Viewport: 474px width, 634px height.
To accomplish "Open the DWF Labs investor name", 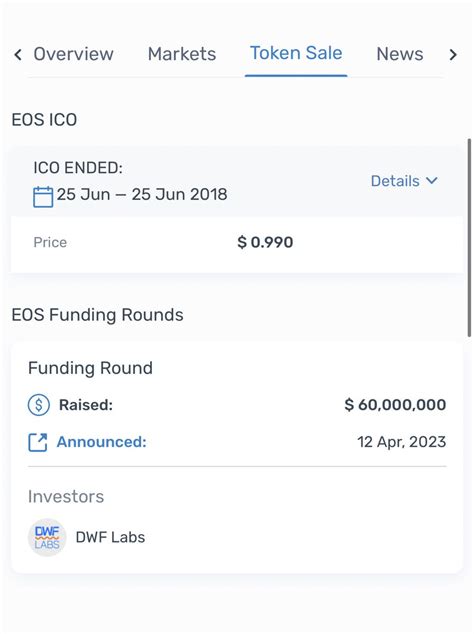I will (110, 537).
